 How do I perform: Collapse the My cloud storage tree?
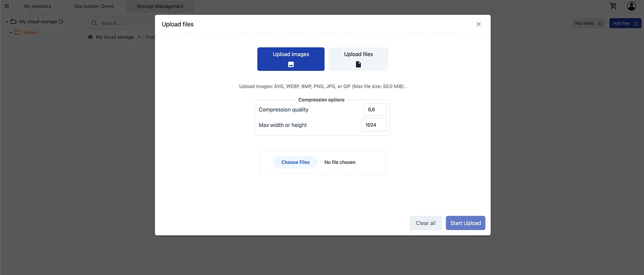7,21
